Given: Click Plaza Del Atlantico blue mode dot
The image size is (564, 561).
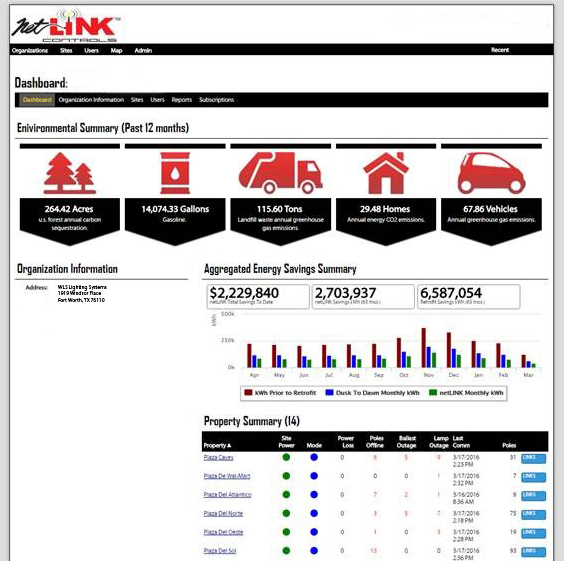Looking at the screenshot, I should coord(314,494).
